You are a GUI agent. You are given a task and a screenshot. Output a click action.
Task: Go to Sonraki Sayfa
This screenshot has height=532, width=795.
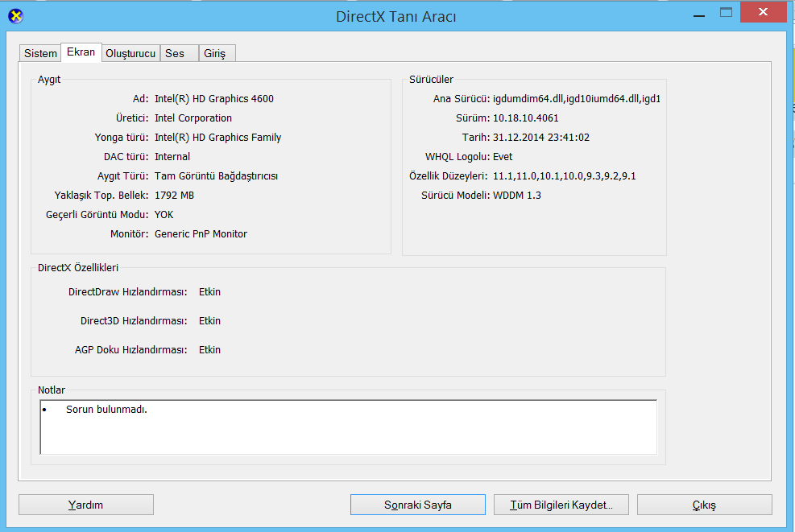[418, 505]
